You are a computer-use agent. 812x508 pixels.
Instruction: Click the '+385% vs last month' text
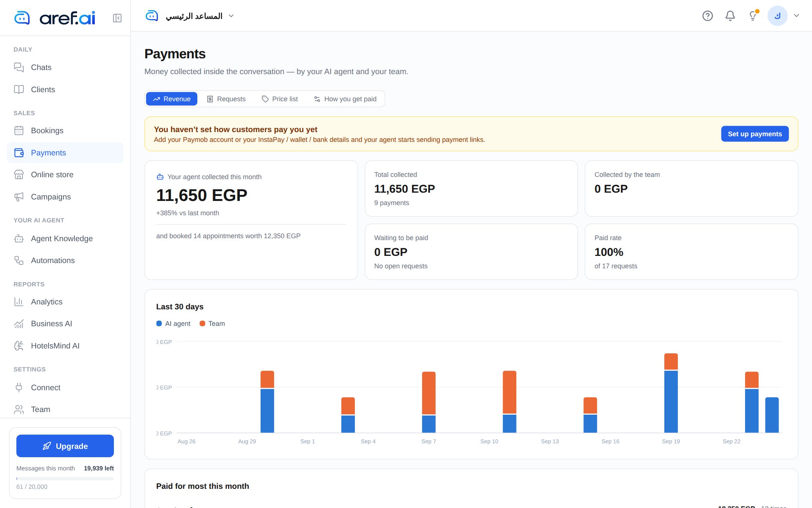click(x=188, y=213)
